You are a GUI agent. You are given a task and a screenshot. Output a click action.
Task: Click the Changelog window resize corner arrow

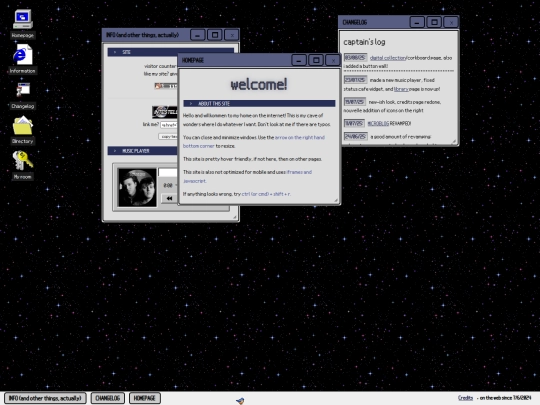454,141
